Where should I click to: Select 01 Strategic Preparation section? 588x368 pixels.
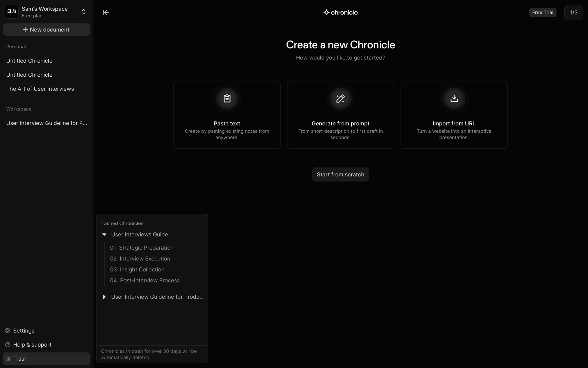pyautogui.click(x=142, y=248)
